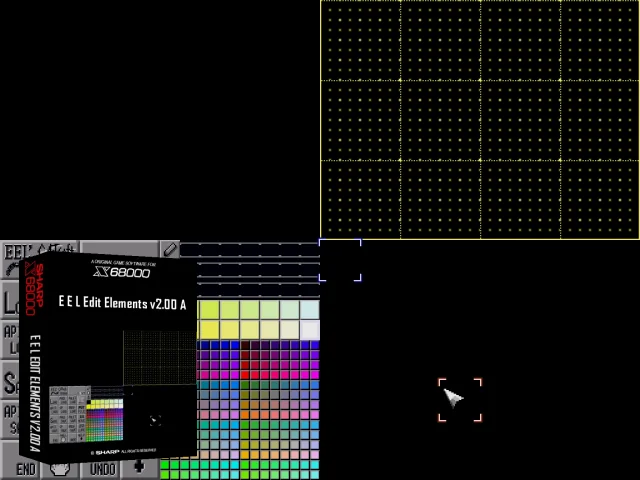Click inside the yellow dotted pixel editing grid
This screenshot has width=640, height=480.
[480, 120]
